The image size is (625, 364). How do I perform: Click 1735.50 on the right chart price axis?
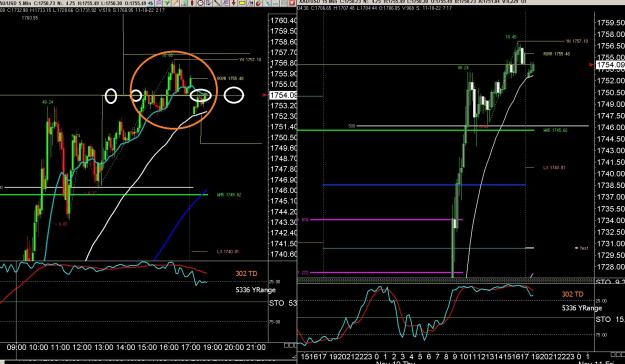[610, 209]
